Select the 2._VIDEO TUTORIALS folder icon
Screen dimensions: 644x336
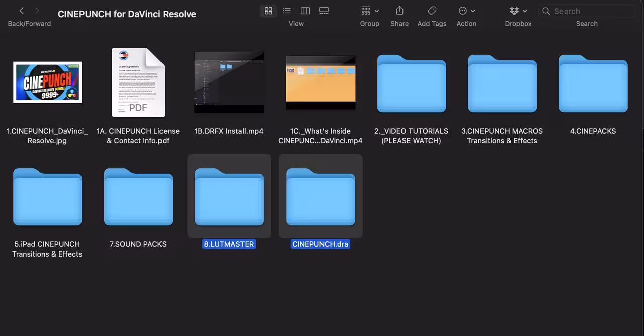pos(412,83)
